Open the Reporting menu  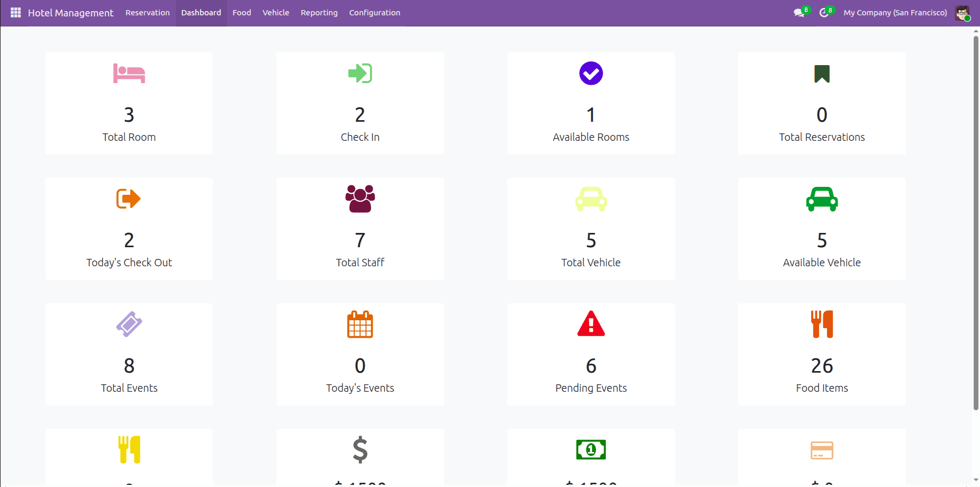click(319, 13)
